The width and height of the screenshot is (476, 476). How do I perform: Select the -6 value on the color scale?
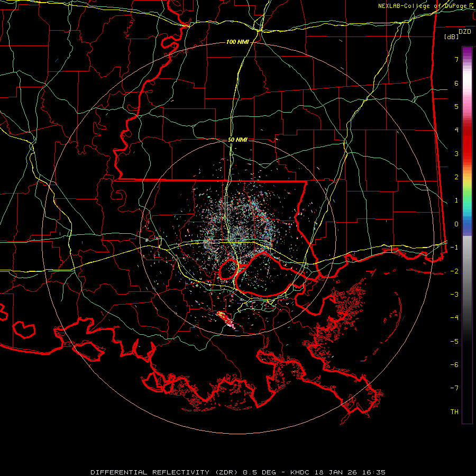(x=454, y=365)
